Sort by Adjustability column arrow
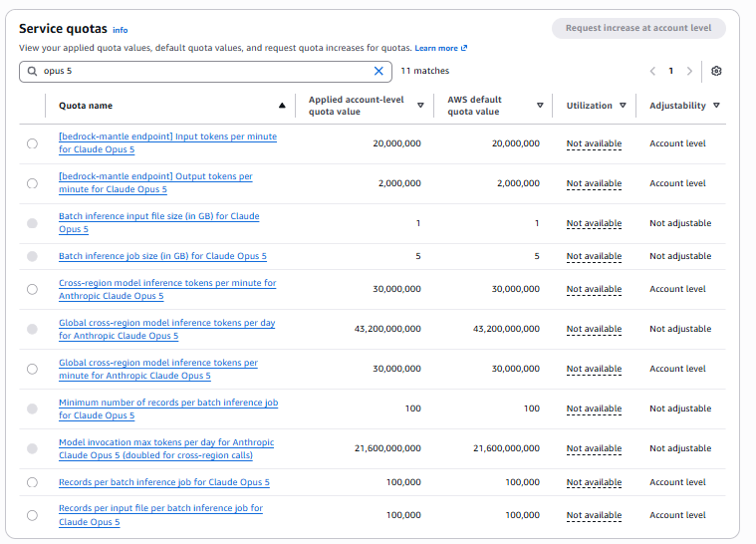756x544 pixels. click(x=716, y=106)
